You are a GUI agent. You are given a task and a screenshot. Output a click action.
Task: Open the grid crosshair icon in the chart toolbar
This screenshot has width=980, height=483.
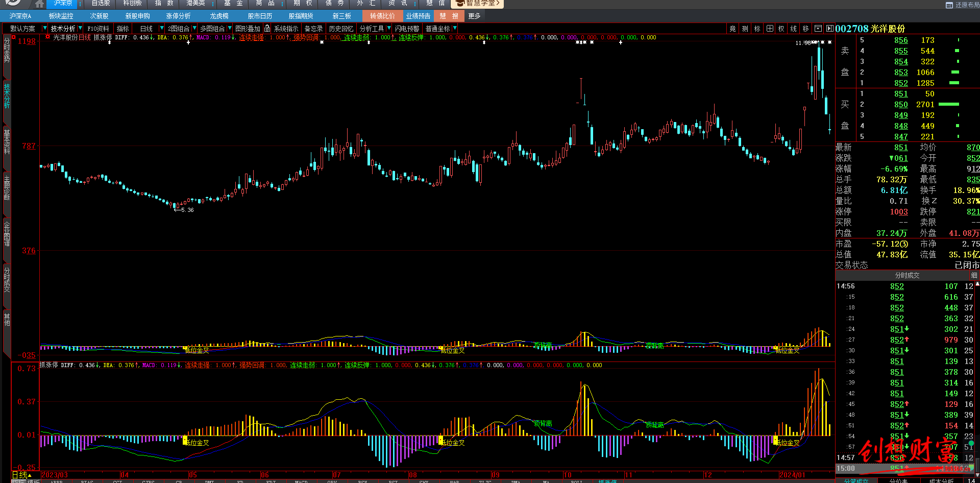pos(769,29)
